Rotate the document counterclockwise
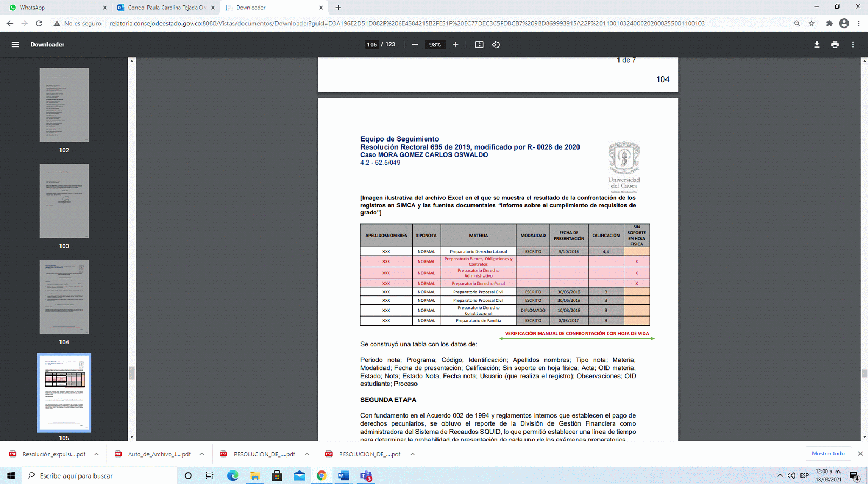This screenshot has height=484, width=868. (496, 44)
